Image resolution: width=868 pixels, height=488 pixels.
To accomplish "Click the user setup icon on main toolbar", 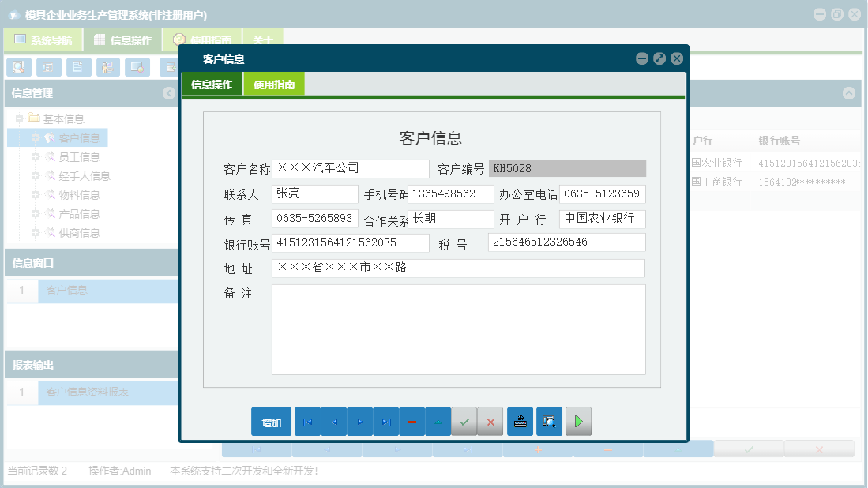I will 108,67.
